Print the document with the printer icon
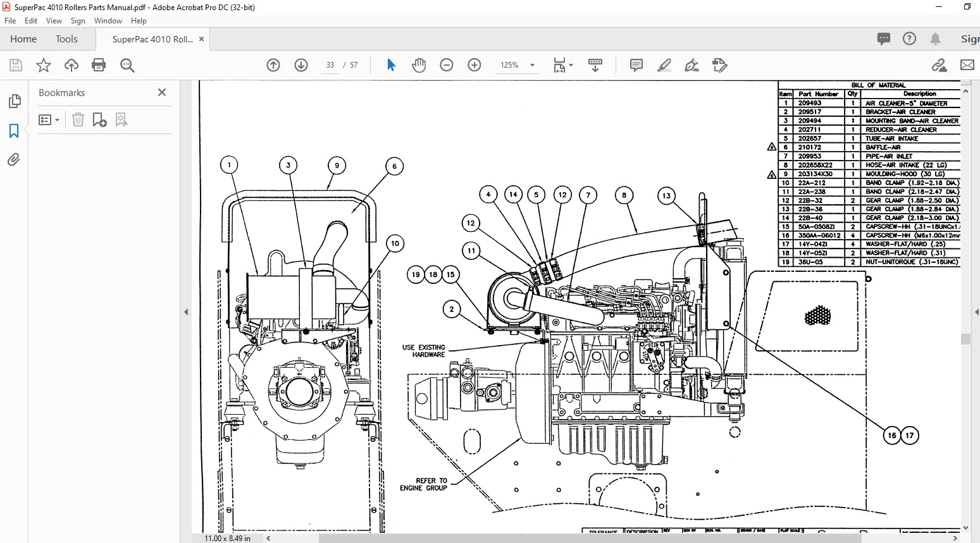Image resolution: width=980 pixels, height=543 pixels. click(99, 65)
